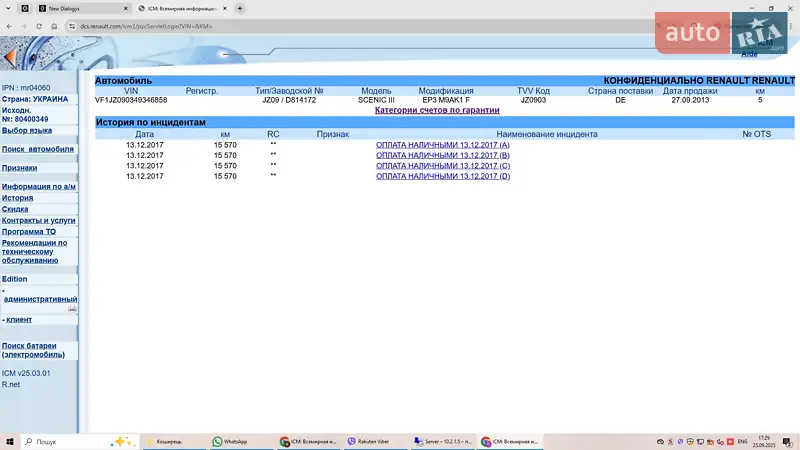Click the Windows Start button
800x450 pixels.
10,441
